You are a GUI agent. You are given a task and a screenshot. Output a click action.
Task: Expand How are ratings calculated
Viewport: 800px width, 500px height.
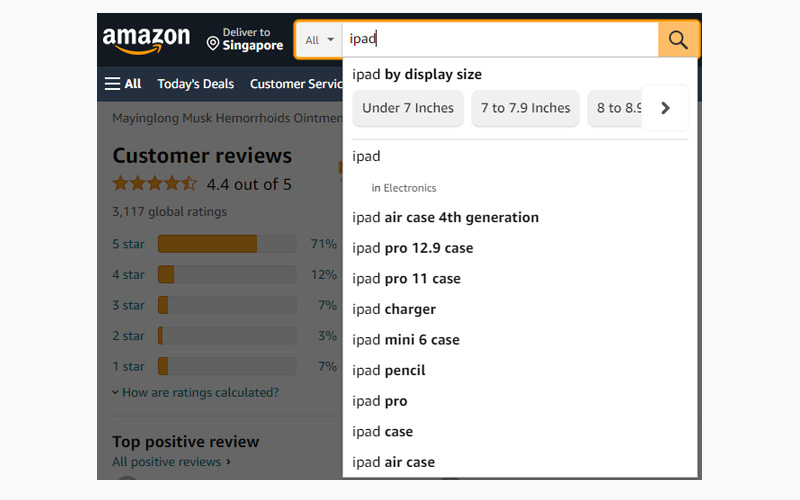(x=196, y=393)
